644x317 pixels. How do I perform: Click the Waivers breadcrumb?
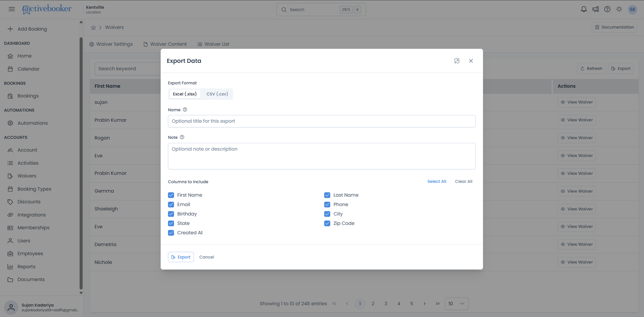pyautogui.click(x=115, y=27)
